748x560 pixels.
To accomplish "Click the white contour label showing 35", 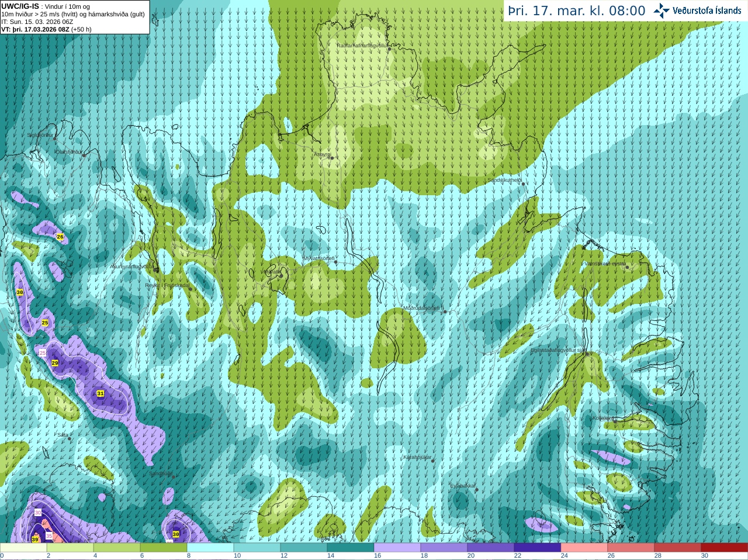I will [49, 535].
